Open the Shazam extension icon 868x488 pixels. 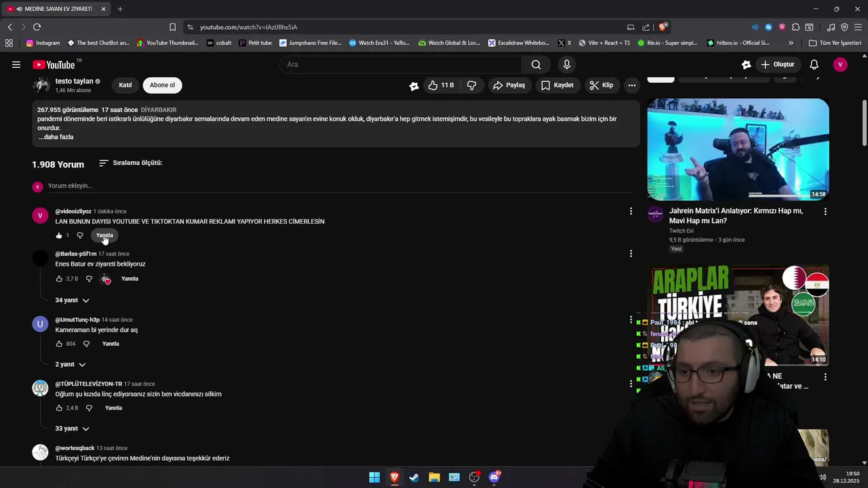(768, 27)
